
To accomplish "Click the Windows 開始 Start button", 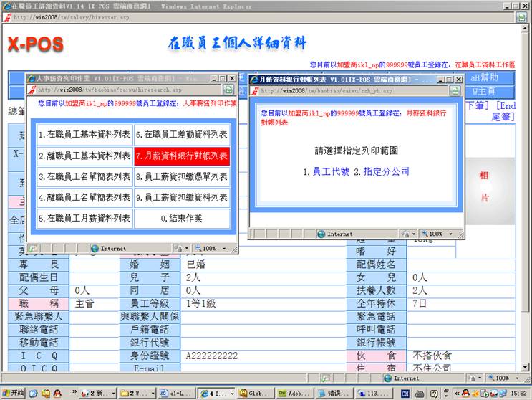I will coord(13,393).
